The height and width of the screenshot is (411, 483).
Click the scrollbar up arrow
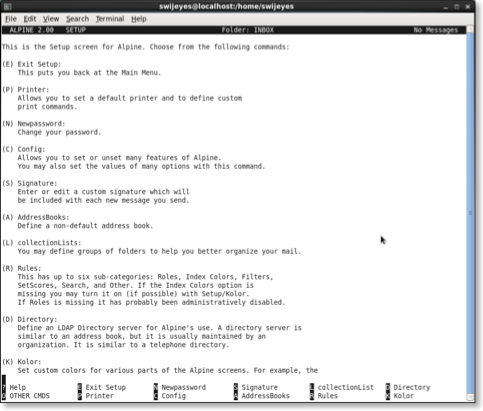(470, 29)
